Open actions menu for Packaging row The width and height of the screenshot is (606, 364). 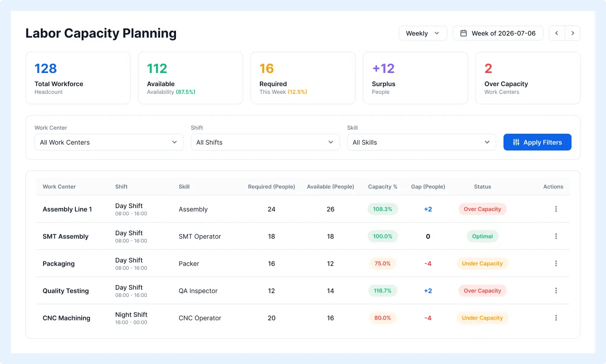[556, 263]
